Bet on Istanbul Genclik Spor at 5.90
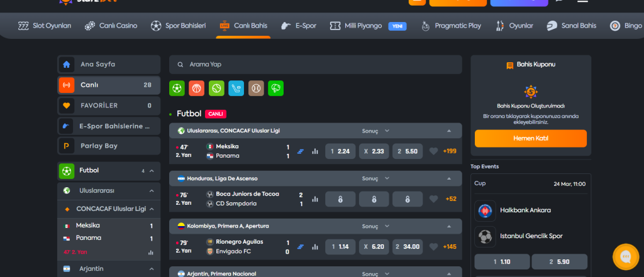 [x=559, y=261]
